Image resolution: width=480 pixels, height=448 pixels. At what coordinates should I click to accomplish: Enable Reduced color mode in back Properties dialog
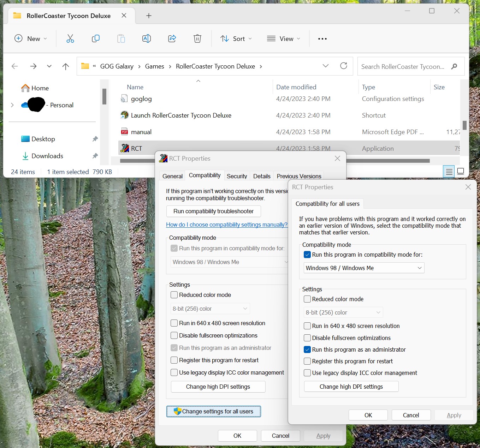[174, 295]
